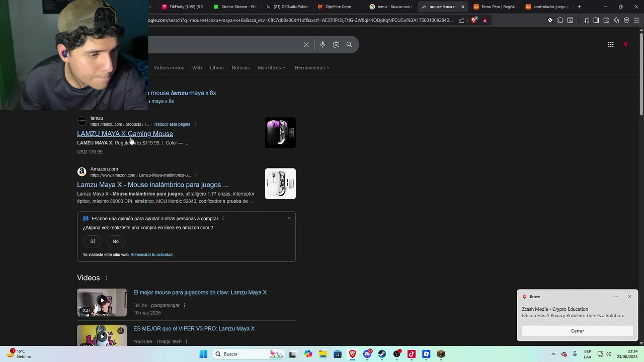Switch to the 'controlador juego' tab
This screenshot has height=362, width=644.
click(547, 7)
